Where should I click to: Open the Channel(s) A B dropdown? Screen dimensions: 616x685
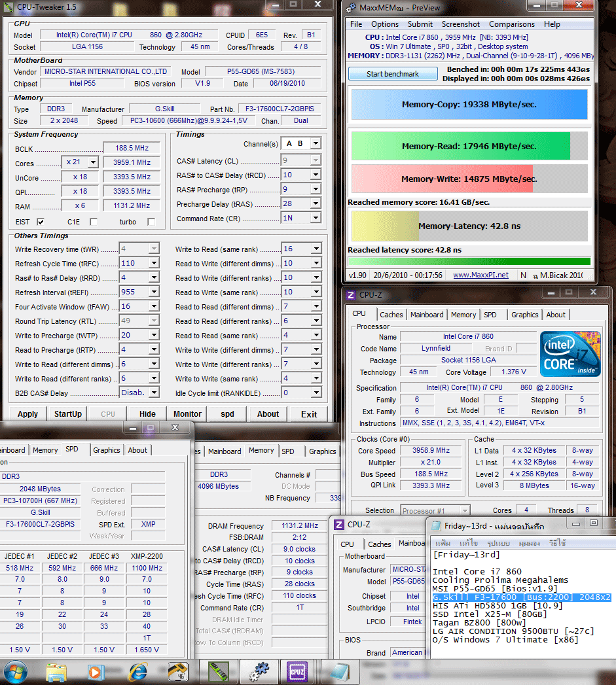316,143
